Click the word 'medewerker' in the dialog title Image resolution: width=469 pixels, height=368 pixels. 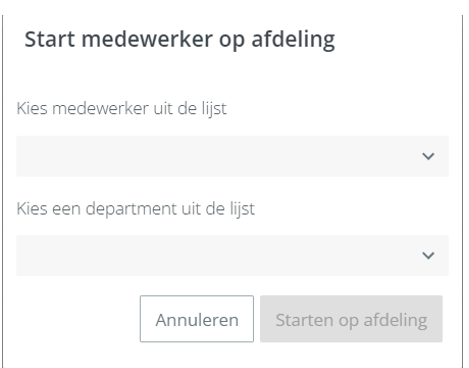coord(147,39)
